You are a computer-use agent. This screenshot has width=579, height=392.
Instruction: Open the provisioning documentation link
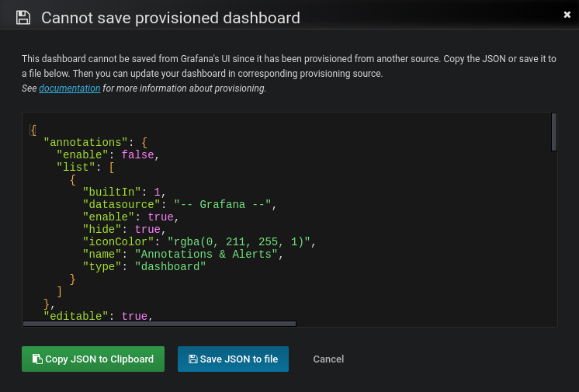[70, 88]
